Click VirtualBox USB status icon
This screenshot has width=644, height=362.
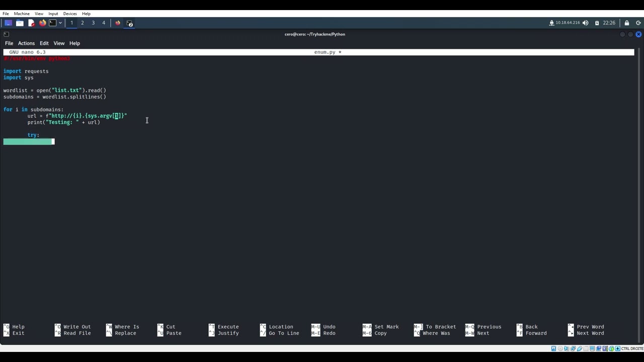(x=580, y=348)
